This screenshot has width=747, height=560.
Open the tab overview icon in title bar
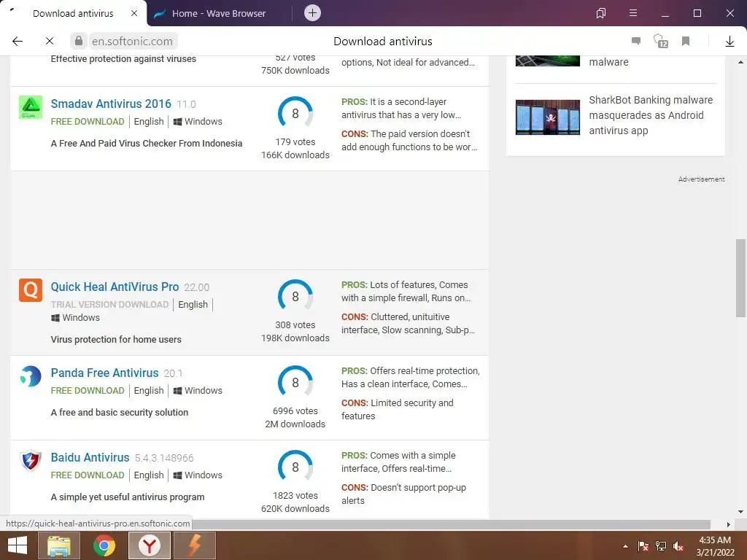point(601,13)
